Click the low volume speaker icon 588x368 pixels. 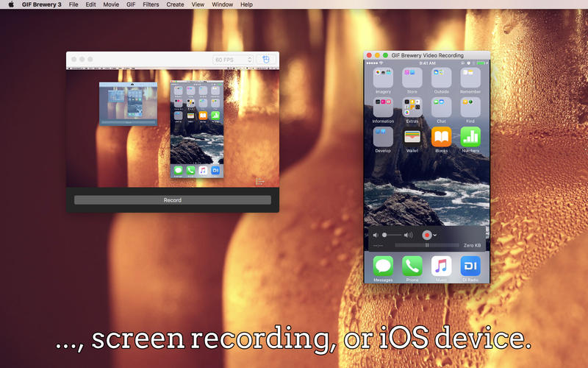[376, 235]
